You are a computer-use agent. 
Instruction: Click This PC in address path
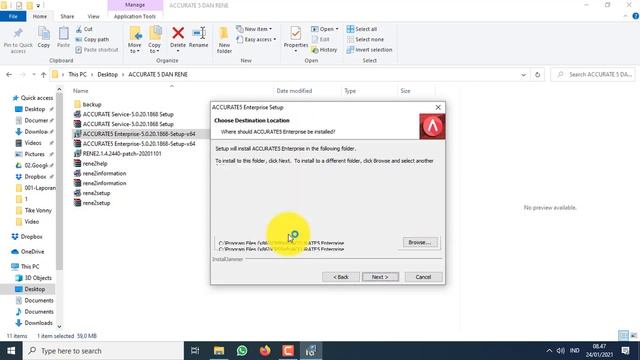[x=77, y=75]
